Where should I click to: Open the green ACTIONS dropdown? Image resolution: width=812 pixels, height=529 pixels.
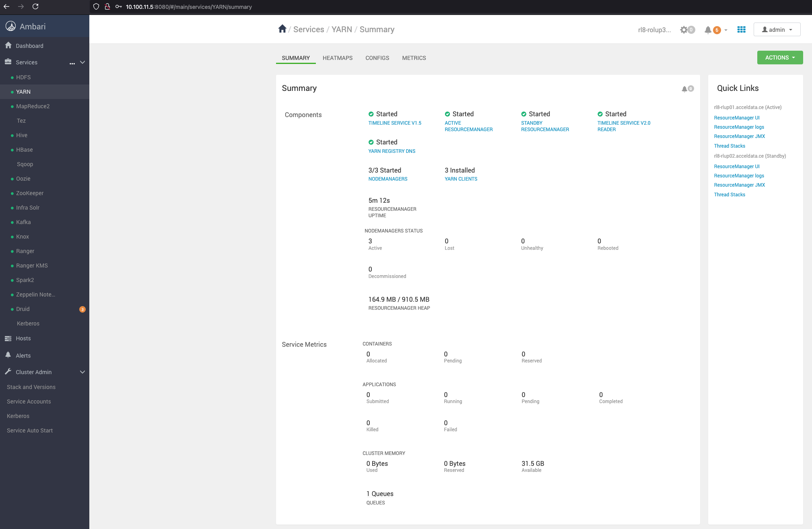[779, 58]
